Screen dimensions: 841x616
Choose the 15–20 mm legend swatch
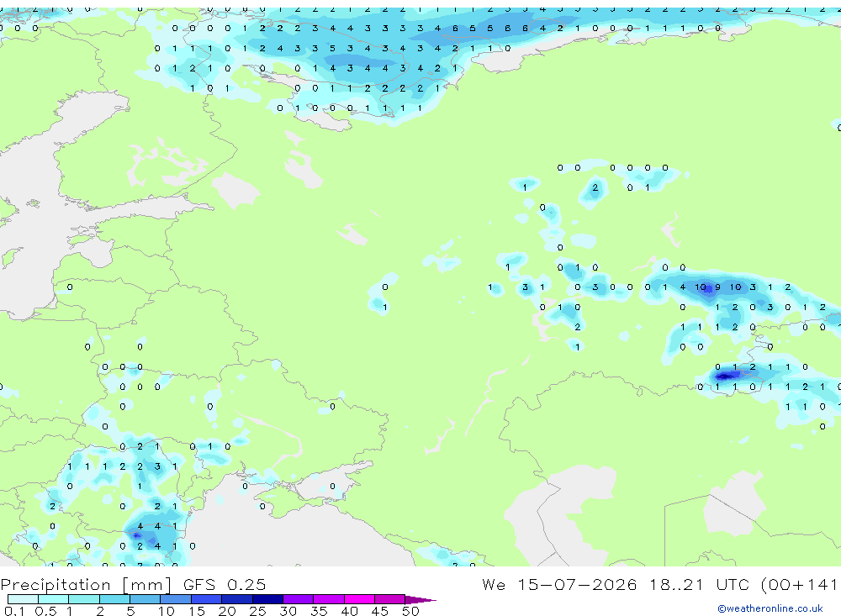(x=206, y=599)
